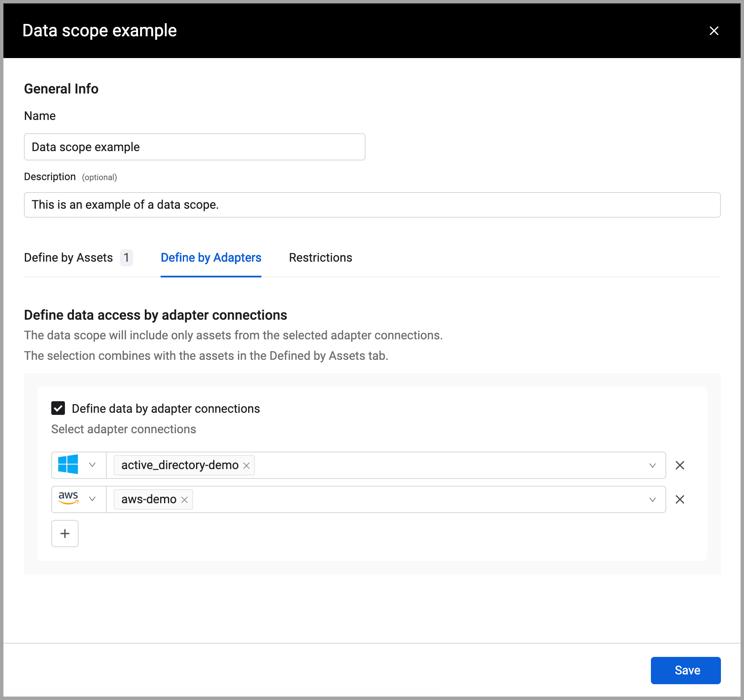Viewport: 744px width, 700px height.
Task: Delete the Active Directory adapter row
Action: click(680, 465)
